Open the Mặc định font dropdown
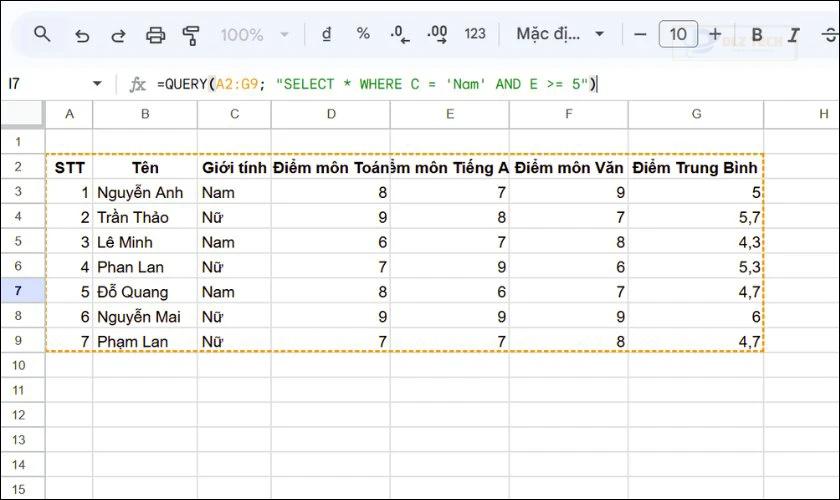Viewport: 840px width, 500px height. point(560,34)
